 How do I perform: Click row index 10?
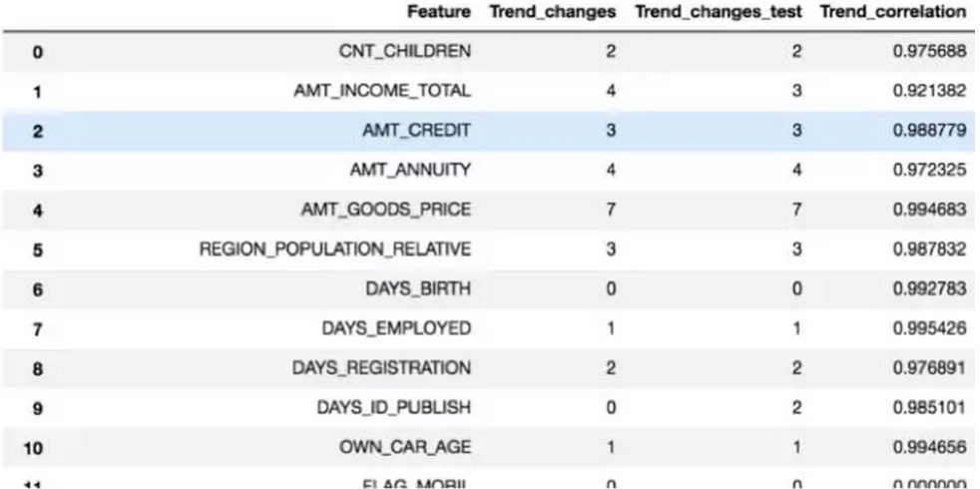point(34,448)
